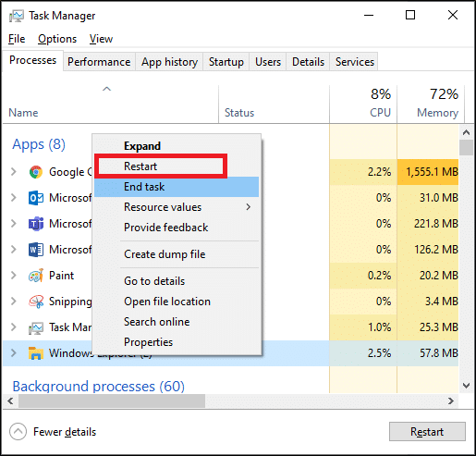Choose Create dump file in context menu

click(177, 254)
